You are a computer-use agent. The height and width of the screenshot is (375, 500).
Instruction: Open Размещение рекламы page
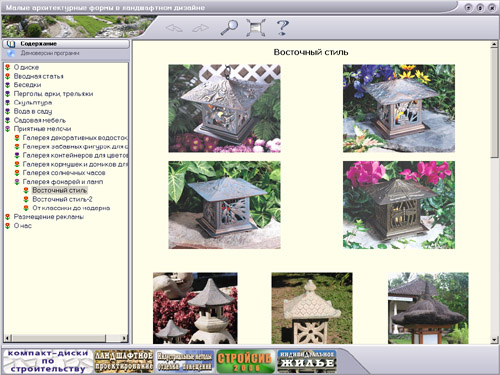click(49, 217)
